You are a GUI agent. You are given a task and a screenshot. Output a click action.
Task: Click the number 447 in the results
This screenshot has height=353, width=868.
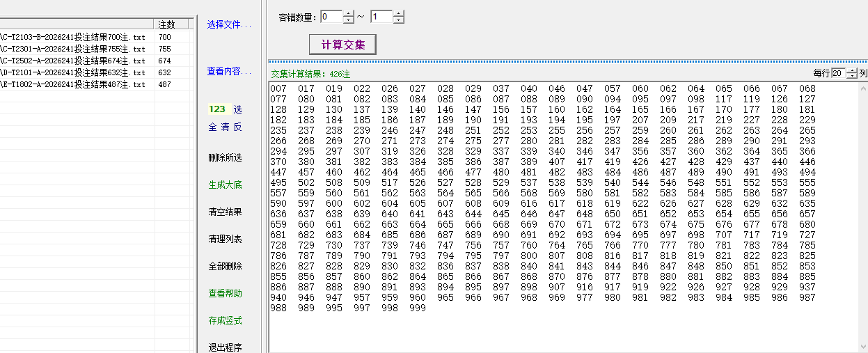click(278, 172)
